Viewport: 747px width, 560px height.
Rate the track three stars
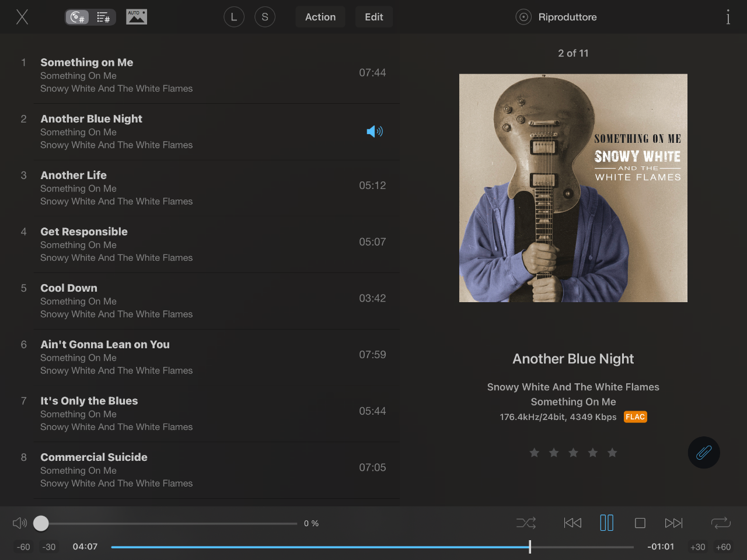[x=573, y=453]
